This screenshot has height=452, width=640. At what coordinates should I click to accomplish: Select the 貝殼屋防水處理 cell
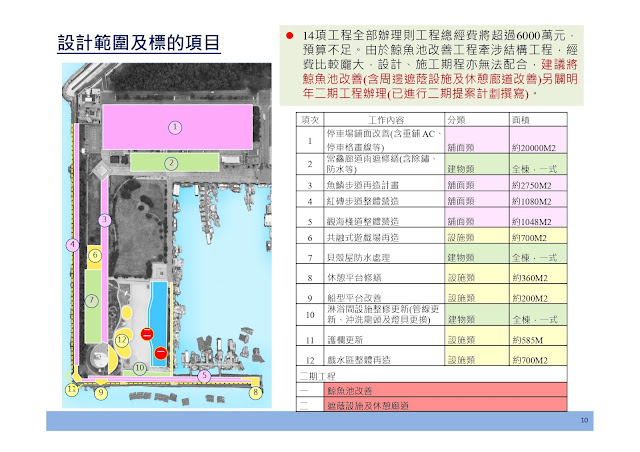384,254
